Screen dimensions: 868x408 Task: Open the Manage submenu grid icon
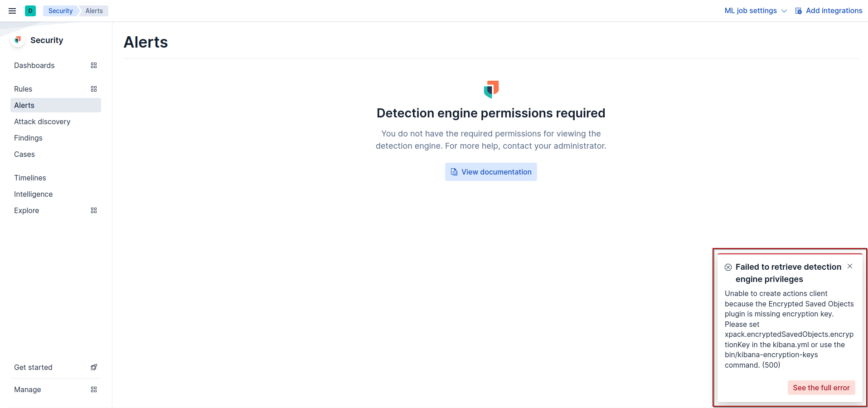coord(94,389)
